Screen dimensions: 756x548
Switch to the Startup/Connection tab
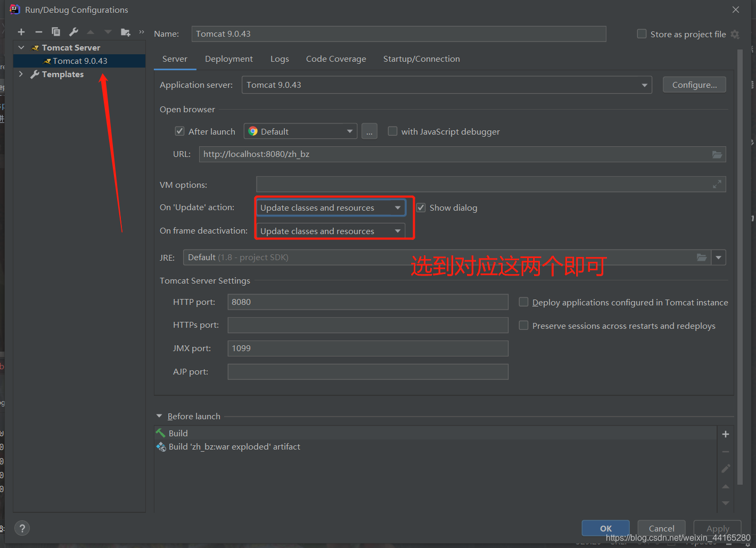pos(422,59)
